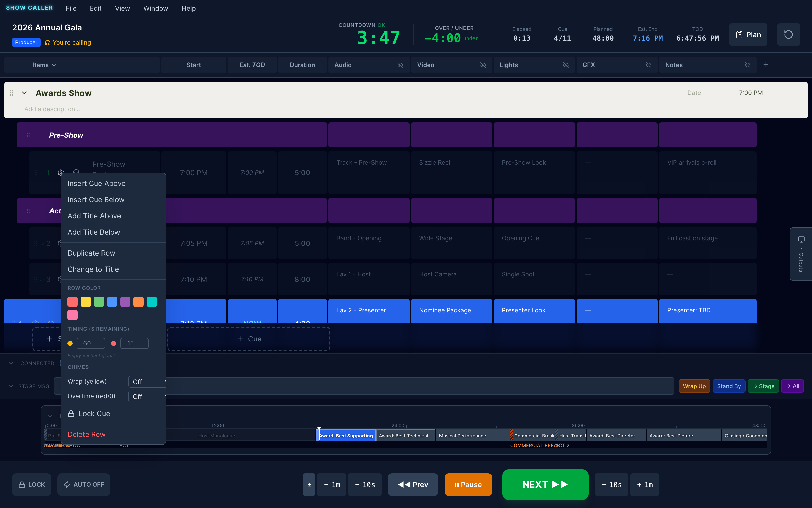Image resolution: width=812 pixels, height=508 pixels.
Task: Collapse the STAGE MSG section chevron
Action: pos(11,386)
